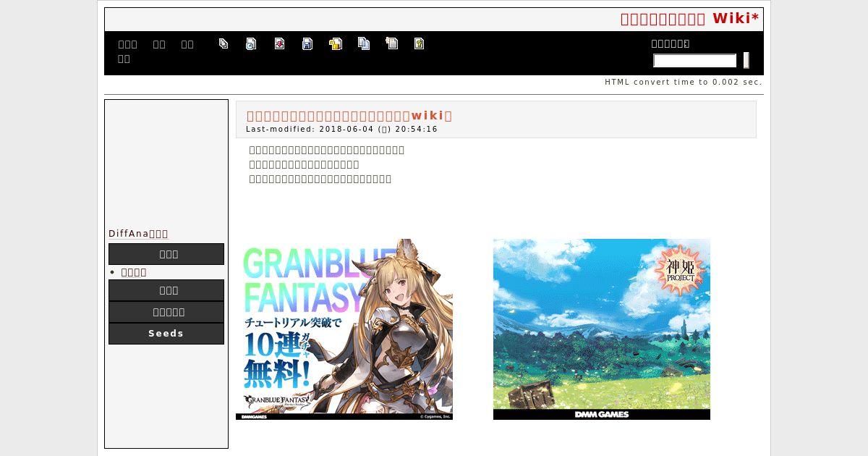
Task: Select the Seeds sidebar menu header
Action: coord(166,334)
